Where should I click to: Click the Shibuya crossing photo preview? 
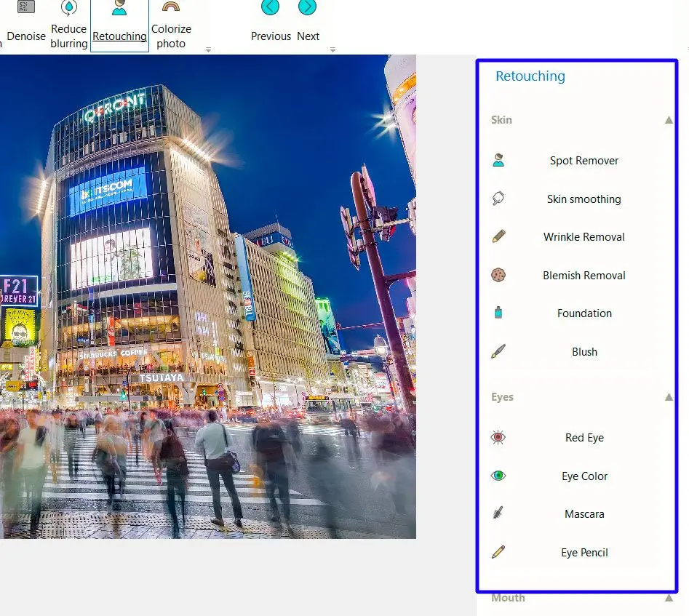tap(207, 297)
